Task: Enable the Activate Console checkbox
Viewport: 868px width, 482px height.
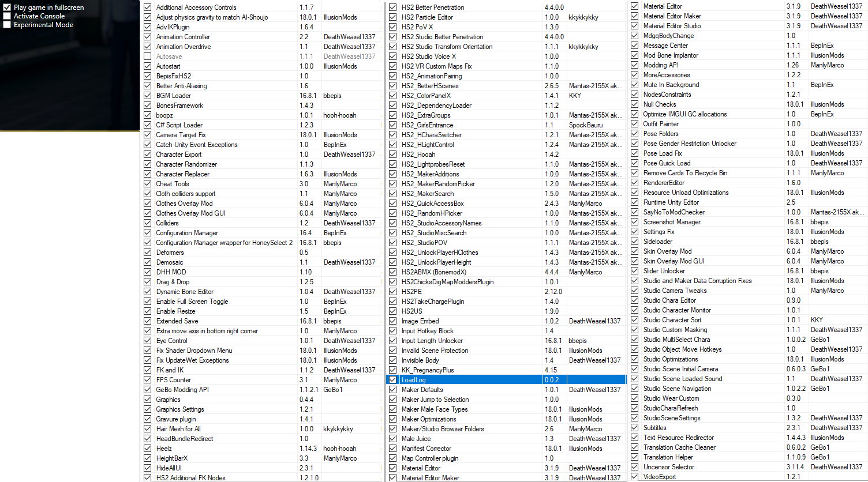Action: (x=7, y=16)
